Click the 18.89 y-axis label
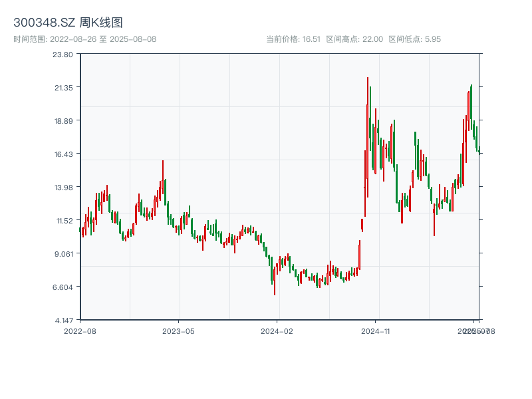The image size is (532, 399). click(64, 121)
